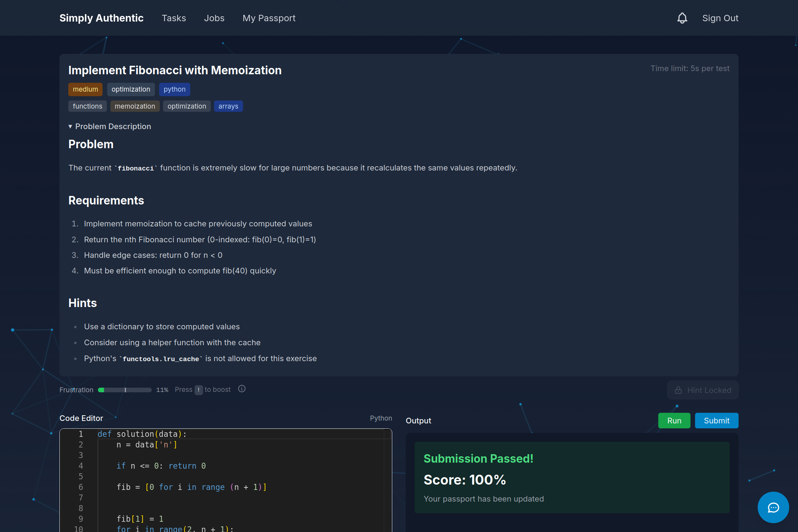
Task: Submit the solution
Action: [x=716, y=421]
